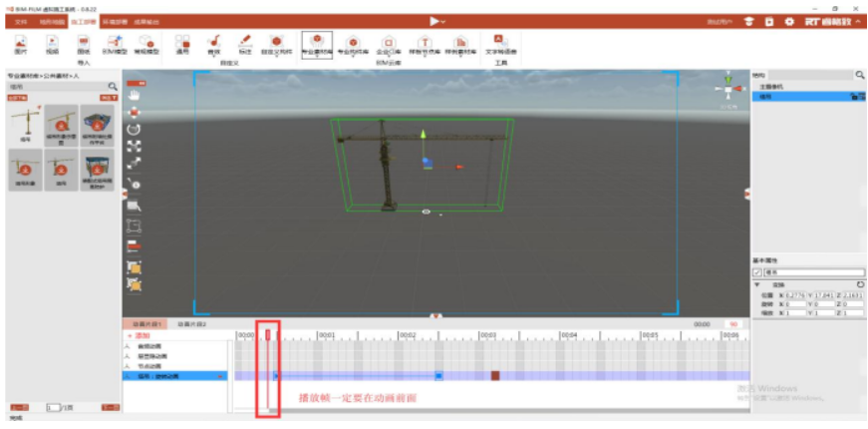Screen dimensions: 868x429
Task: Switch to the 地形地貌 tab
Action: tap(52, 22)
